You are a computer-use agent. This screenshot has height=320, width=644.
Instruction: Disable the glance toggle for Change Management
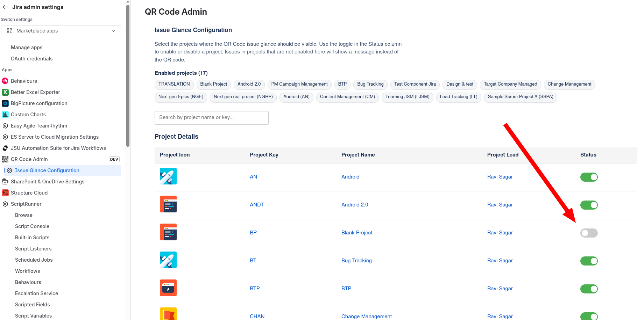(589, 316)
